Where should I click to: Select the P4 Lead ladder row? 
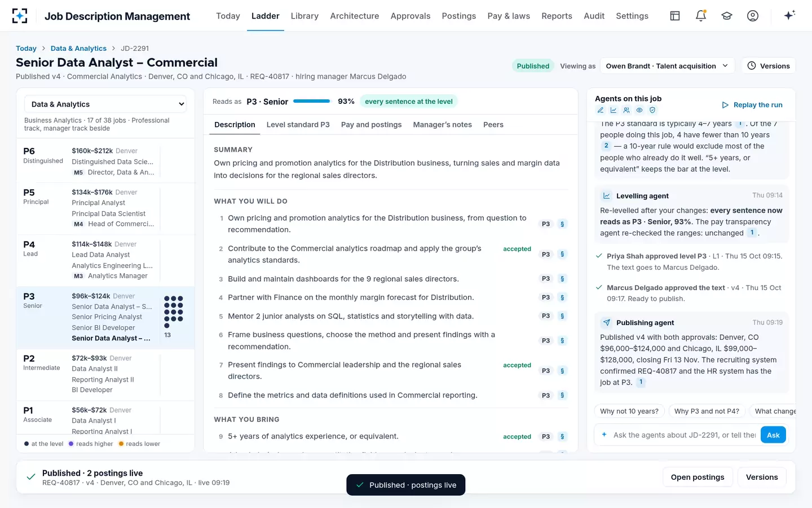[x=105, y=260]
